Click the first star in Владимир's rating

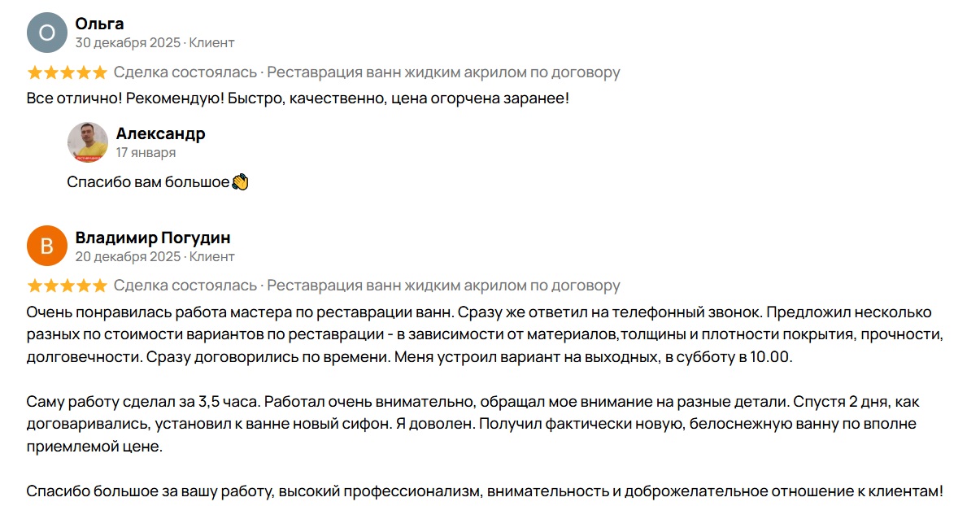click(35, 286)
